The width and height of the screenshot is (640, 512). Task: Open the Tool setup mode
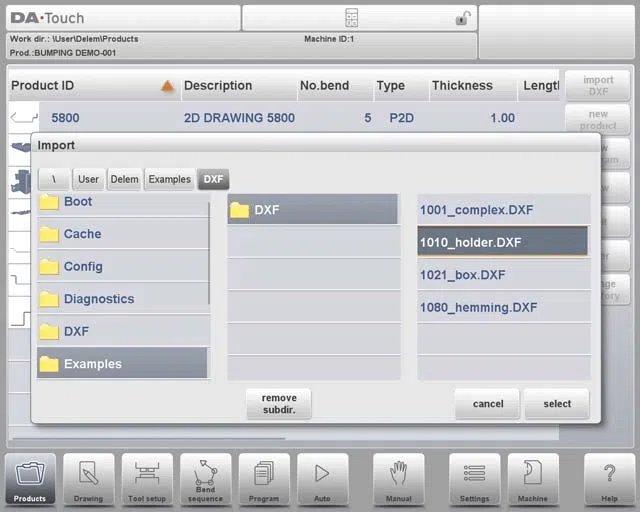147,479
